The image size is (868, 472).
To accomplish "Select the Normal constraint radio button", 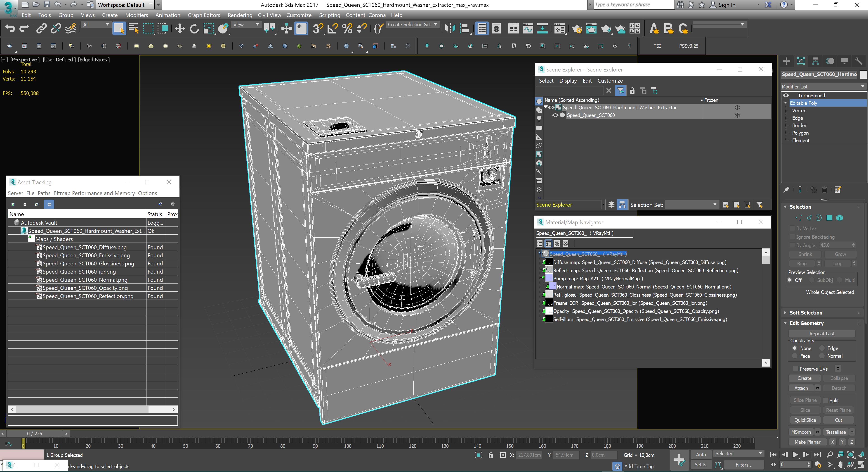I will (x=822, y=356).
